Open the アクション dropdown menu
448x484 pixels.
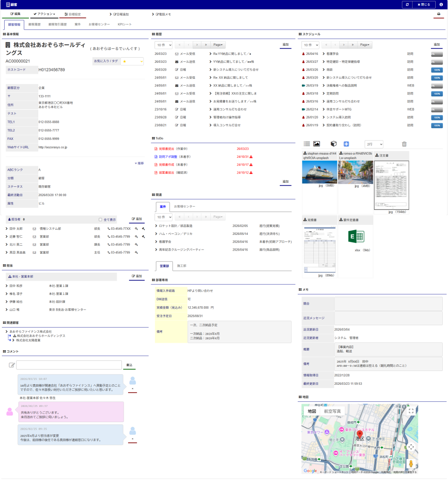(x=46, y=14)
